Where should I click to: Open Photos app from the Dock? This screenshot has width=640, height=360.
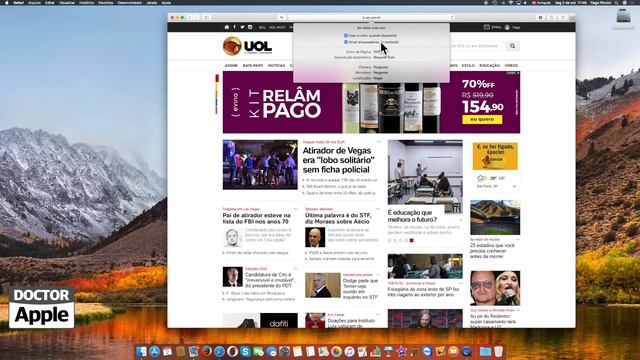click(x=336, y=351)
